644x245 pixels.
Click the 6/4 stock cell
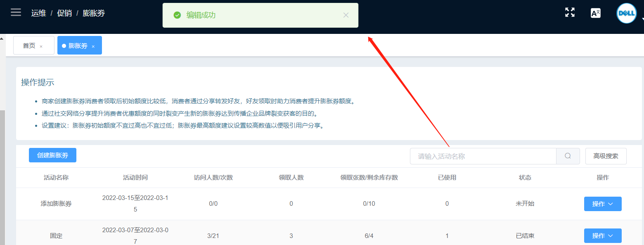pos(369,236)
